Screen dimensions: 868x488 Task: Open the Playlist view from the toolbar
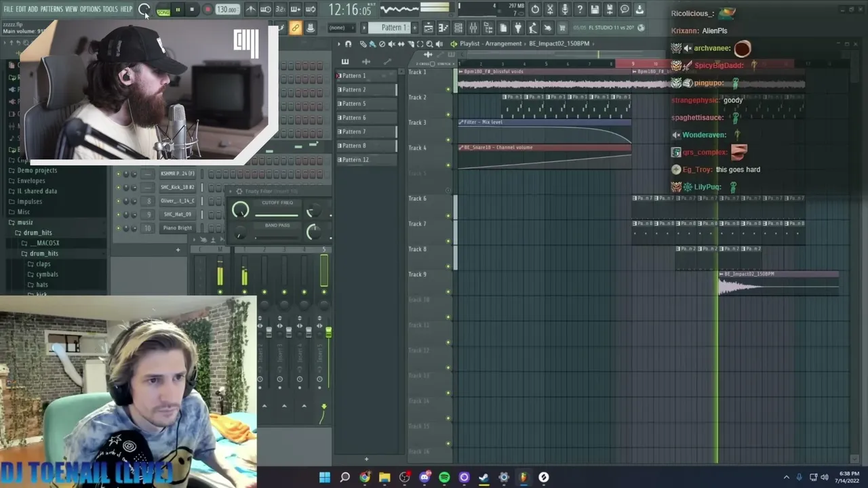point(429,28)
